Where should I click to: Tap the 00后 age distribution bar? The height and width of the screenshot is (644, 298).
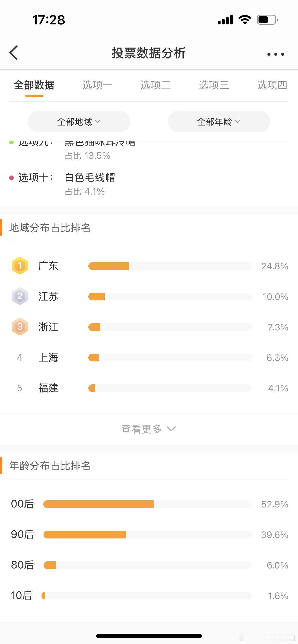(x=147, y=504)
